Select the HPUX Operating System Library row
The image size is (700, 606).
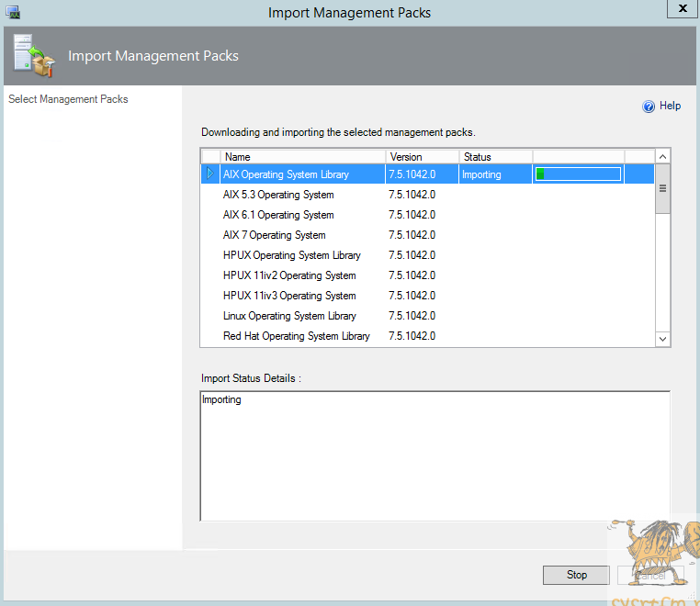coord(292,255)
